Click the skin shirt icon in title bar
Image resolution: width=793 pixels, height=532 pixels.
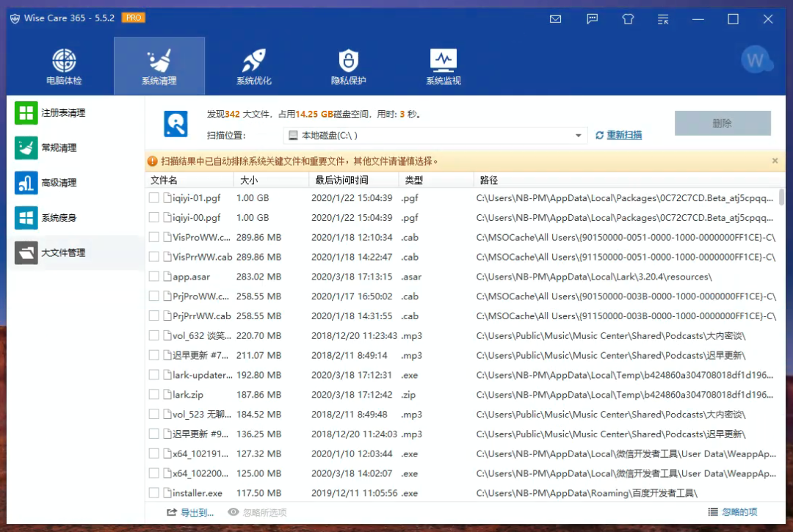[628, 19]
